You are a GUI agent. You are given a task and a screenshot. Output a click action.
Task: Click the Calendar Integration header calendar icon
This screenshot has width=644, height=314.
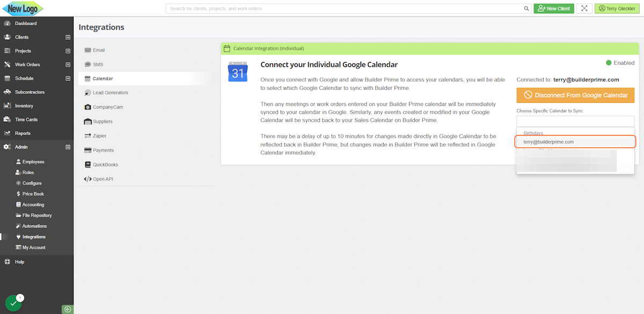click(x=226, y=48)
